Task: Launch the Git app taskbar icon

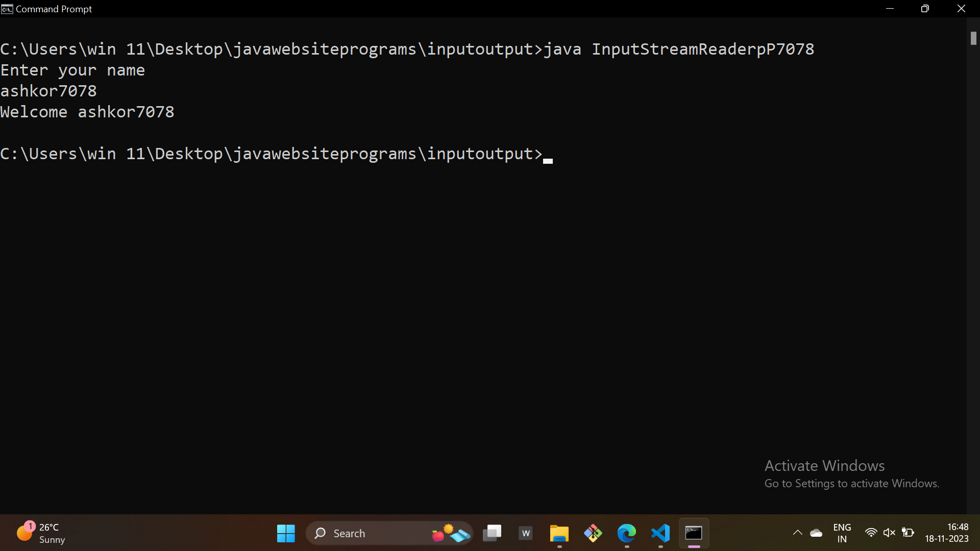Action: [x=593, y=533]
